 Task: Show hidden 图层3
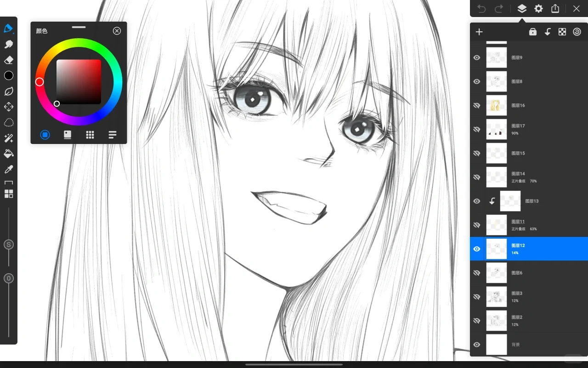tap(477, 297)
